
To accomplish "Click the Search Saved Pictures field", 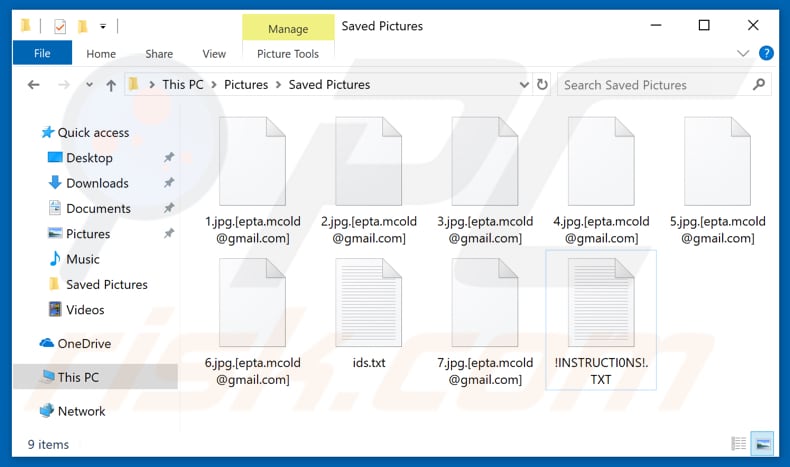I will coord(650,85).
